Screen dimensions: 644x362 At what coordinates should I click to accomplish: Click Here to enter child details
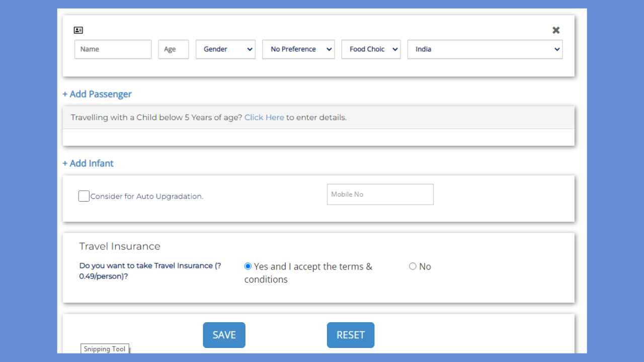pos(264,117)
